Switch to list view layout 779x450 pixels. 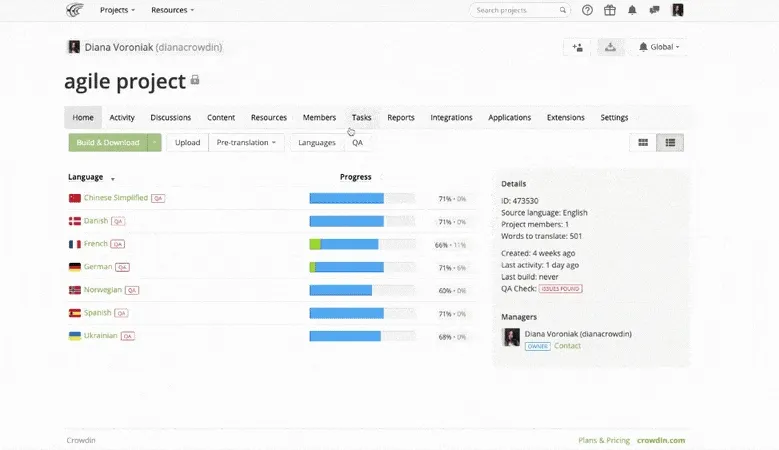(670, 143)
